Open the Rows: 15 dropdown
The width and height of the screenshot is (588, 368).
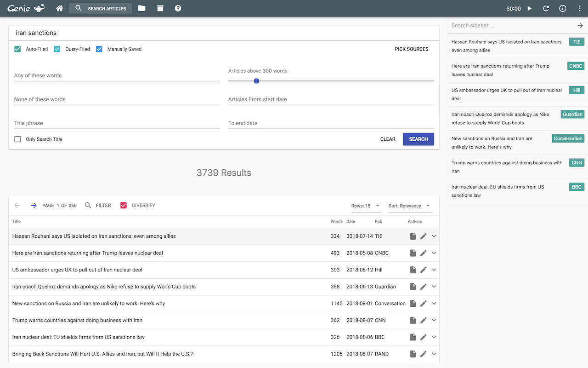366,206
